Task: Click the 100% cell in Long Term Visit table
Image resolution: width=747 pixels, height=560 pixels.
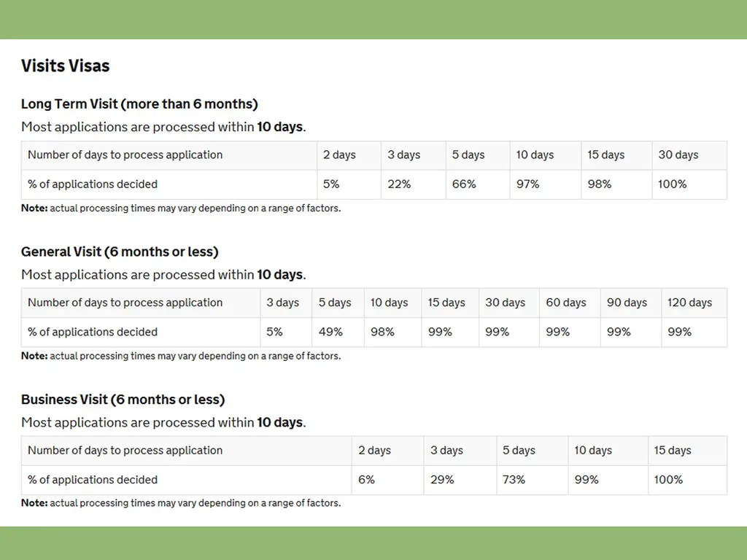Action: click(672, 184)
